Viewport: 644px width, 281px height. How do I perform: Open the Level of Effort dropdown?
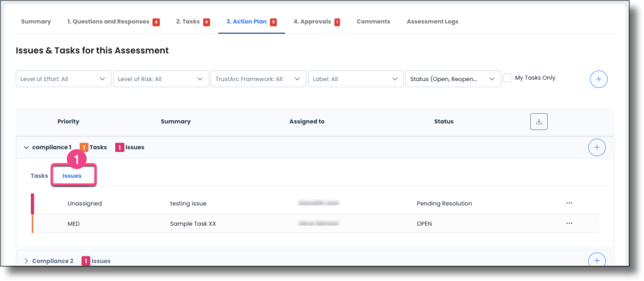[x=62, y=79]
